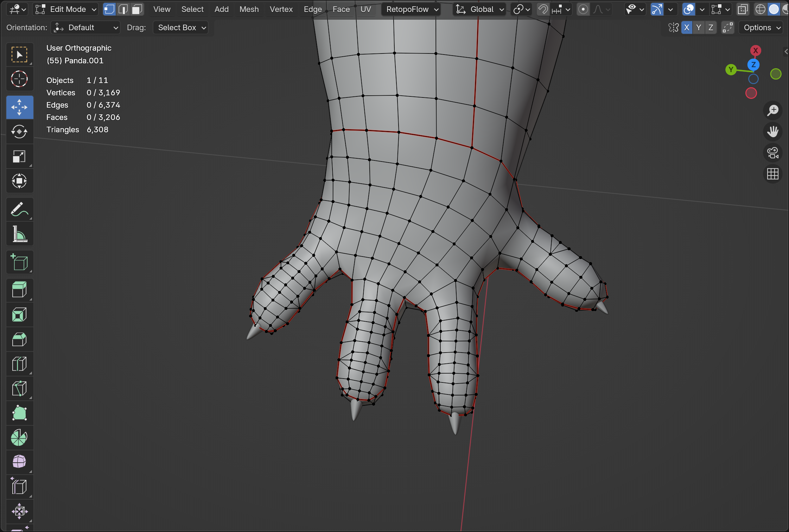Click the Toggle camera view icon
This screenshot has width=789, height=532.
[773, 153]
